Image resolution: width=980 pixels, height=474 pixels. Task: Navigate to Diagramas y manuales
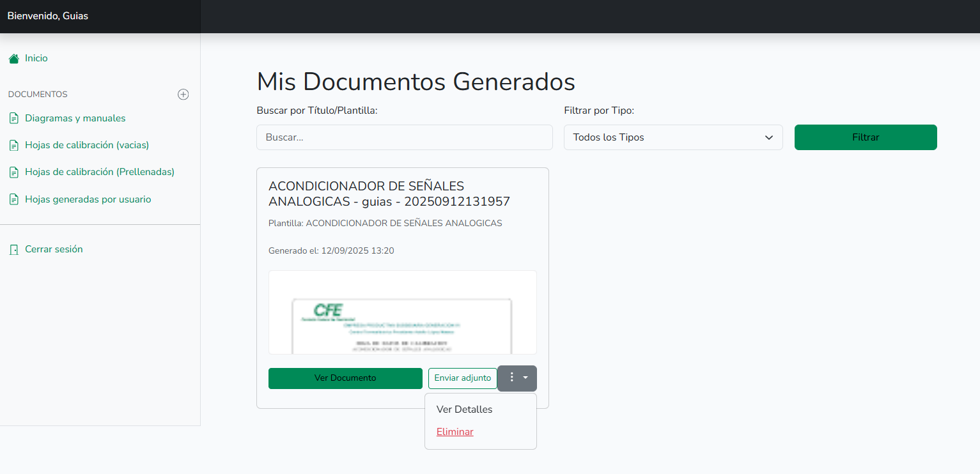click(x=75, y=118)
